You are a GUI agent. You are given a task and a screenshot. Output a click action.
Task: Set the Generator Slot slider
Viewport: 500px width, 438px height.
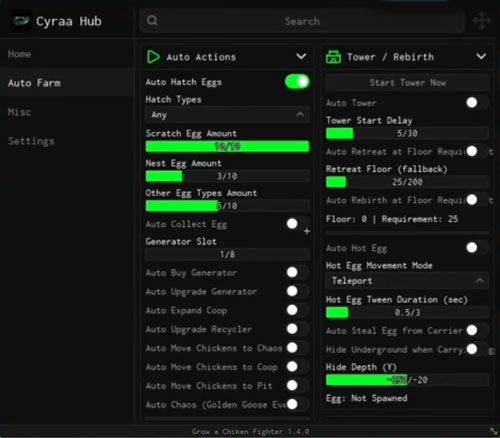227,254
